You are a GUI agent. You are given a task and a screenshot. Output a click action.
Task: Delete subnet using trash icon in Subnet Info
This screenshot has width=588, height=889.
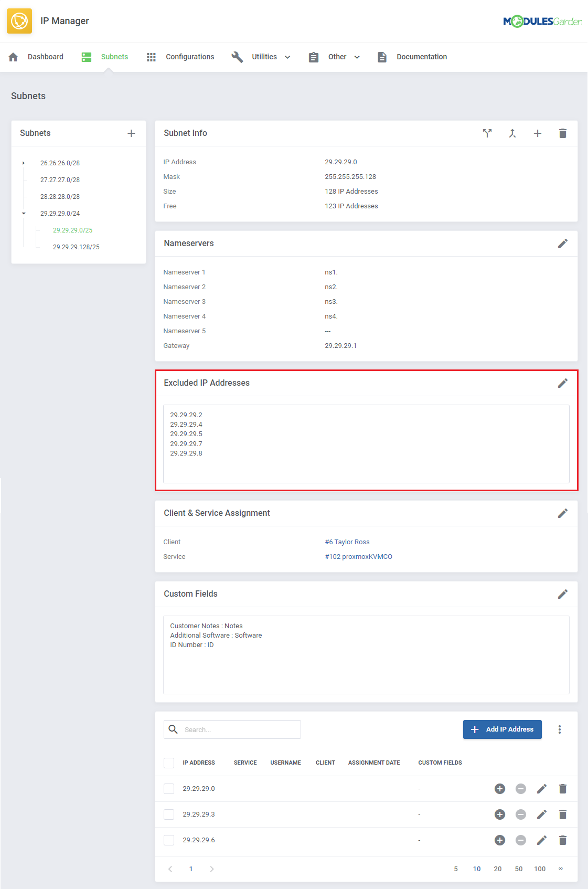pyautogui.click(x=563, y=133)
